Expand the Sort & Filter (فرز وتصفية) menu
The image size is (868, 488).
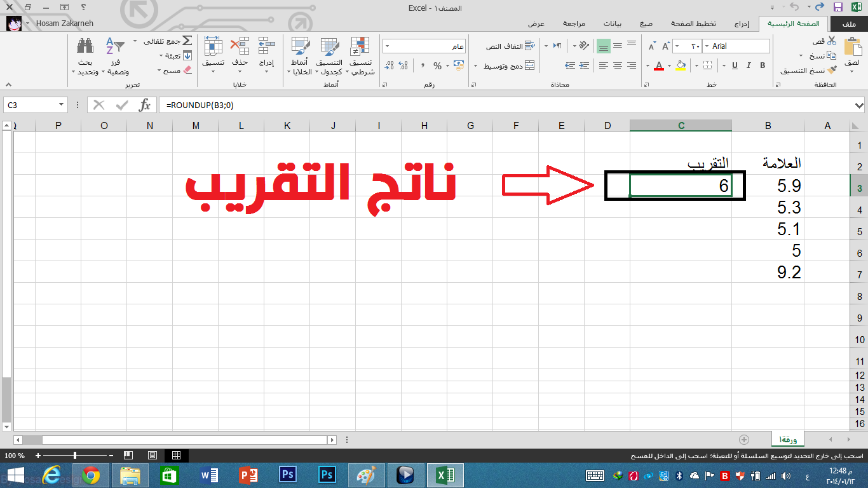115,56
